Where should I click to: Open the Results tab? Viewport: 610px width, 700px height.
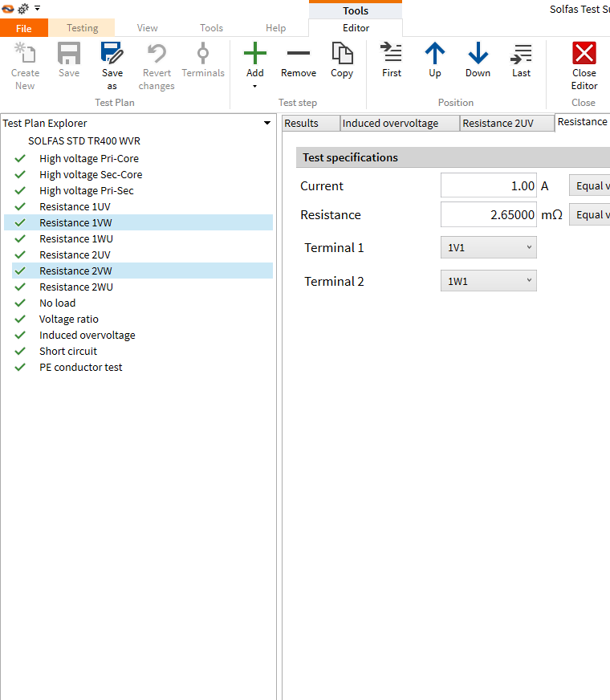311,123
